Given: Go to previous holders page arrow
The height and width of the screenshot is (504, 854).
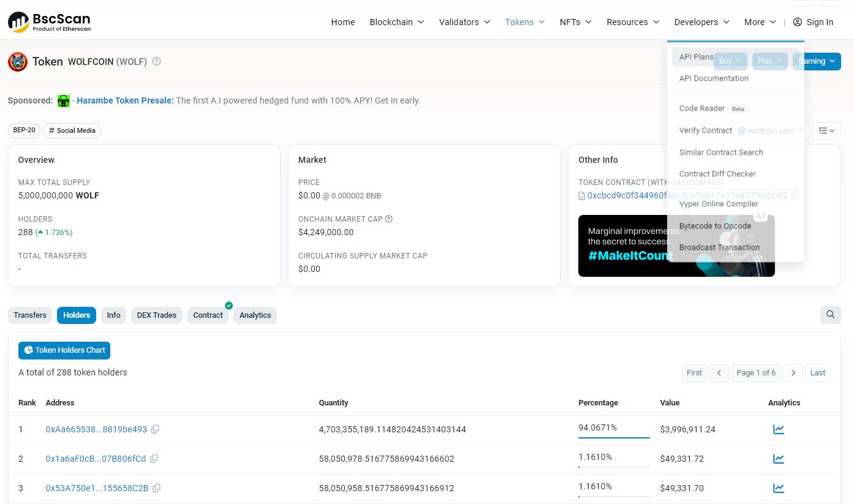Looking at the screenshot, I should coord(719,373).
